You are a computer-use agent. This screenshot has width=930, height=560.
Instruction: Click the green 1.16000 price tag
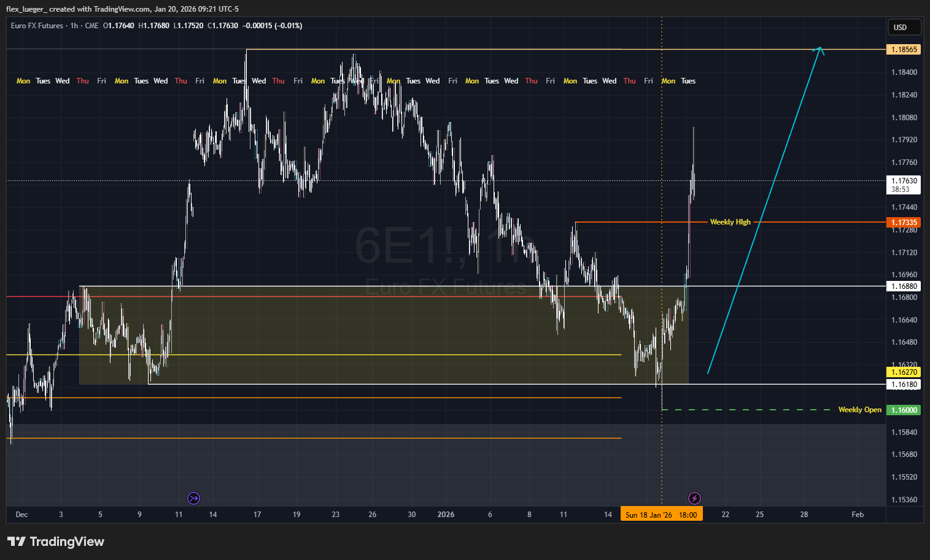904,410
